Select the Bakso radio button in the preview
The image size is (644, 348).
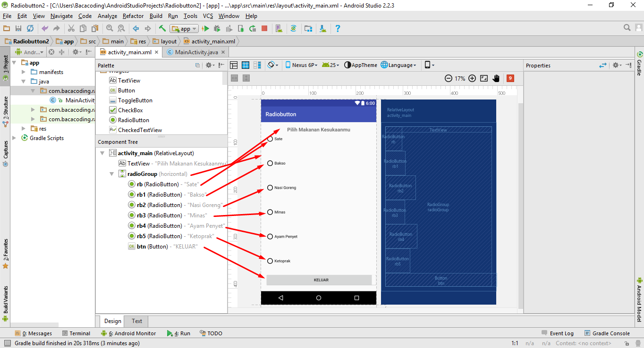click(270, 163)
